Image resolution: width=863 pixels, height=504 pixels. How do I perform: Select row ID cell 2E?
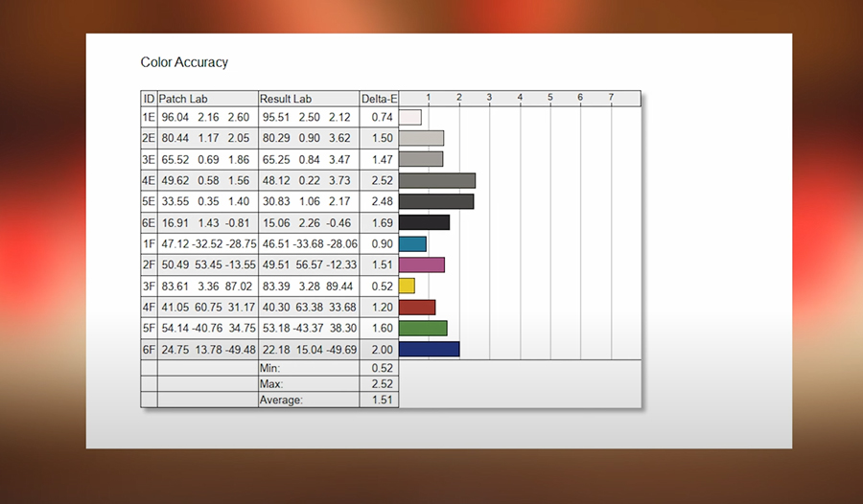tap(150, 138)
